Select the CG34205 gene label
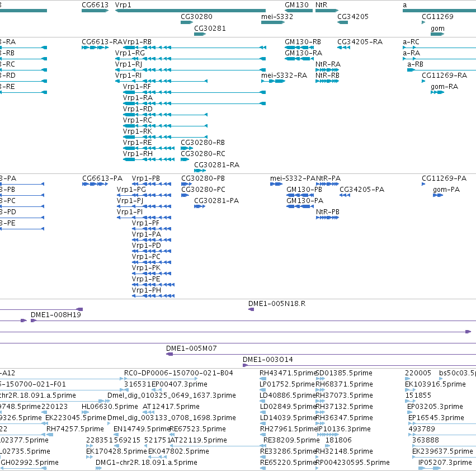Screen dimensions: 476x471 click(353, 17)
